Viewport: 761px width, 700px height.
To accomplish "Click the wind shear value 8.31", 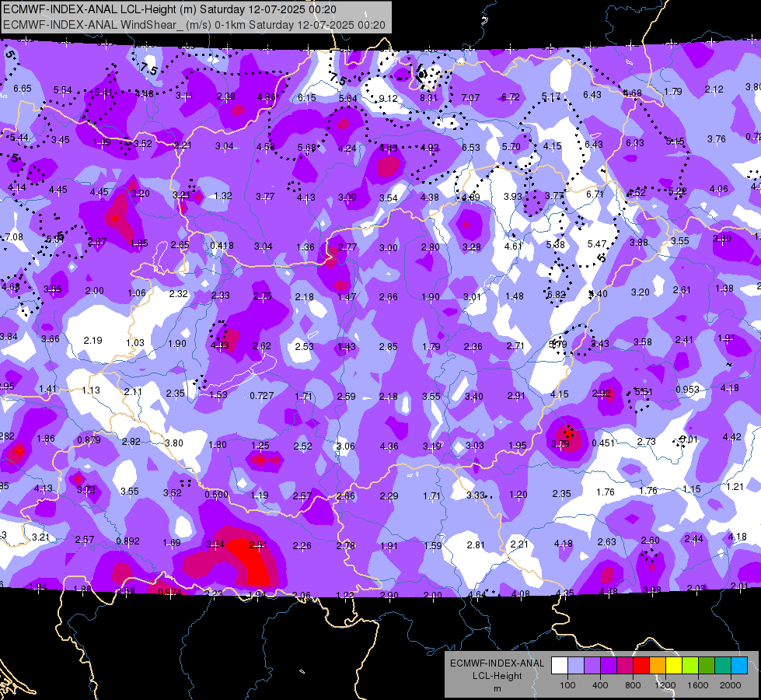I will click(x=428, y=98).
